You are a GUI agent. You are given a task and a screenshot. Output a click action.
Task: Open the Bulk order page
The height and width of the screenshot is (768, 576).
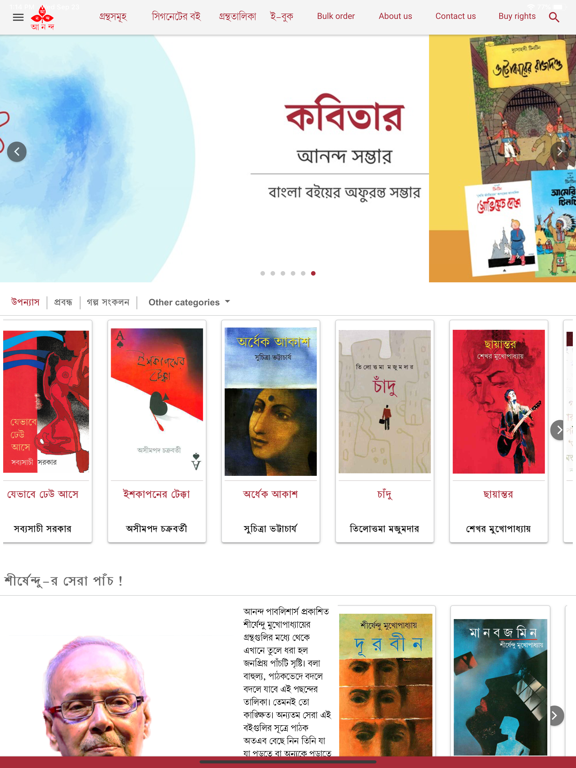[x=336, y=16]
